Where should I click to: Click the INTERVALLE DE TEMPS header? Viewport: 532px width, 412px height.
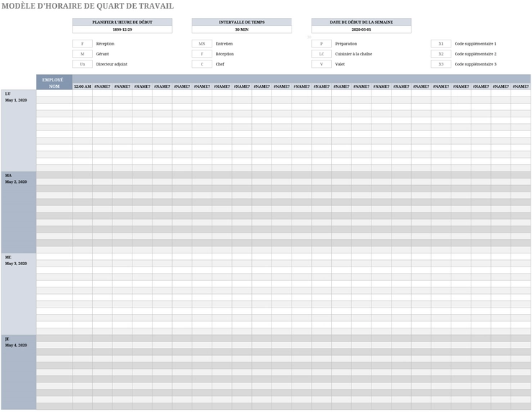point(242,22)
